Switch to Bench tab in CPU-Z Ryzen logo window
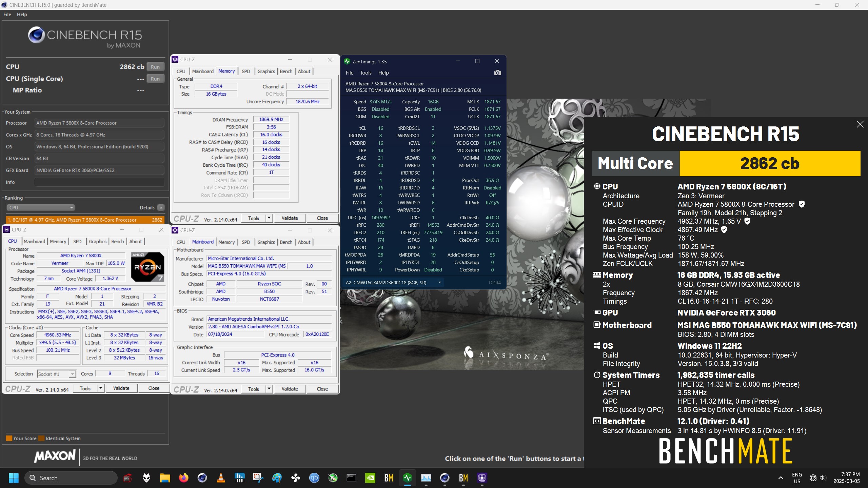The image size is (868, 488). (x=118, y=241)
